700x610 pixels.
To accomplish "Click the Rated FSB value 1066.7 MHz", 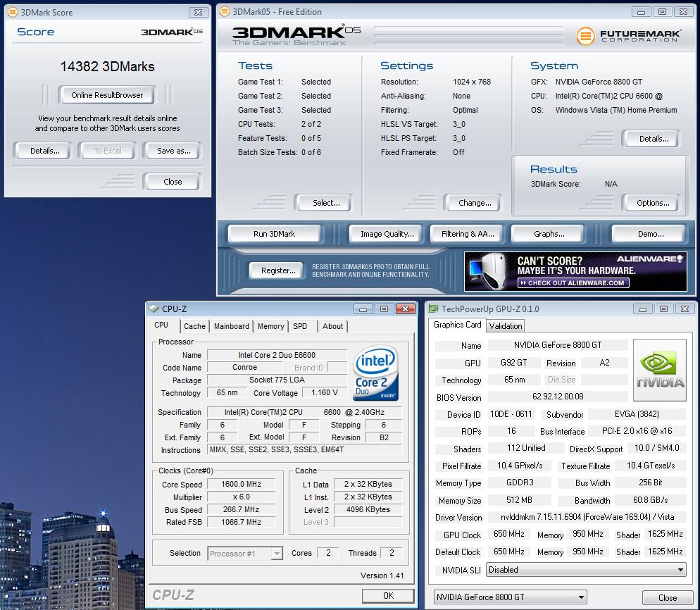I will point(241,522).
